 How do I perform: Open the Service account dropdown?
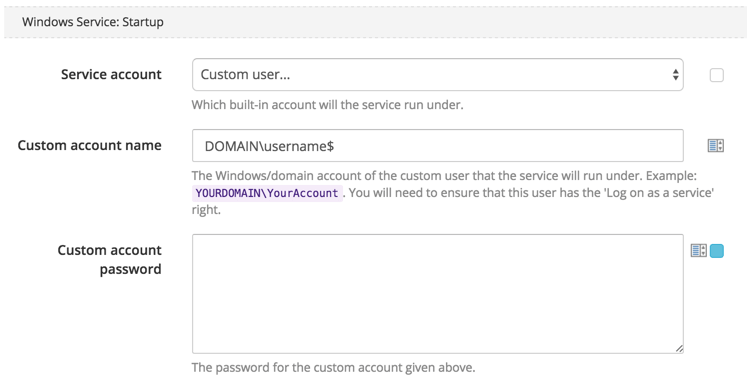[x=438, y=75]
